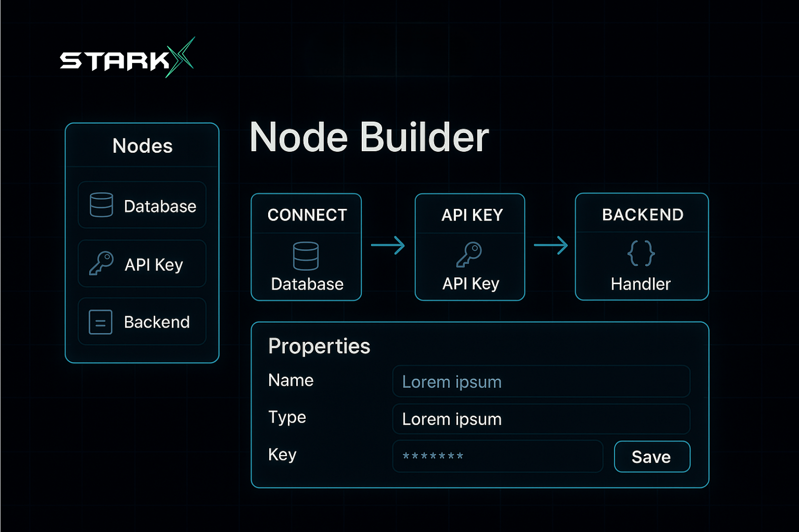Focus the Type input field
The height and width of the screenshot is (532, 799).
541,419
